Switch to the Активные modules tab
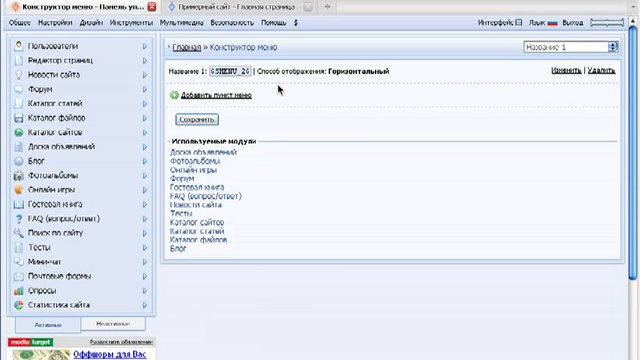Screen dimensions: 640x360 (48, 325)
